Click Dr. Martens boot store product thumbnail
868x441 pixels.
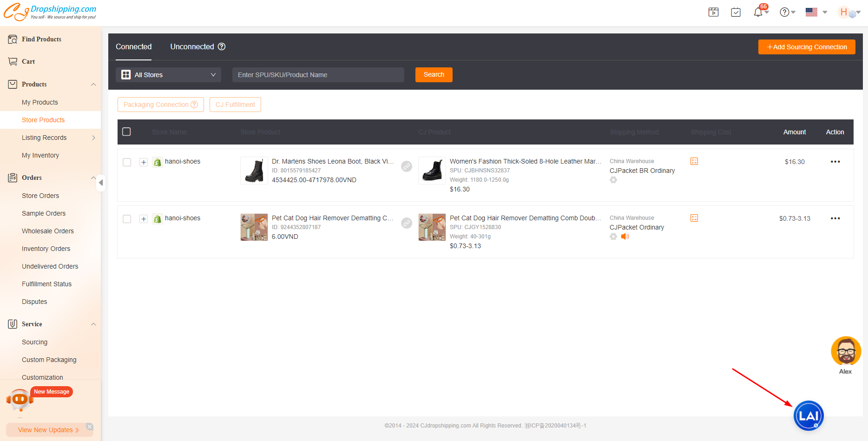pos(254,171)
